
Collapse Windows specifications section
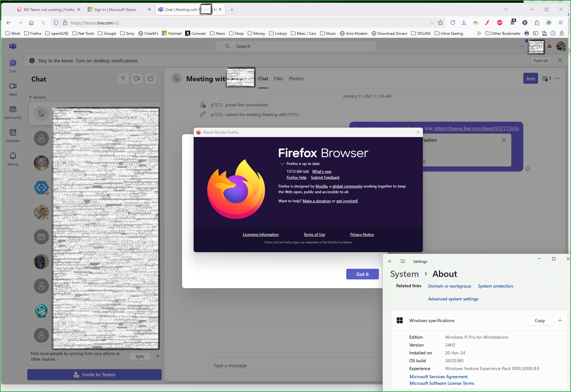pyautogui.click(x=560, y=320)
